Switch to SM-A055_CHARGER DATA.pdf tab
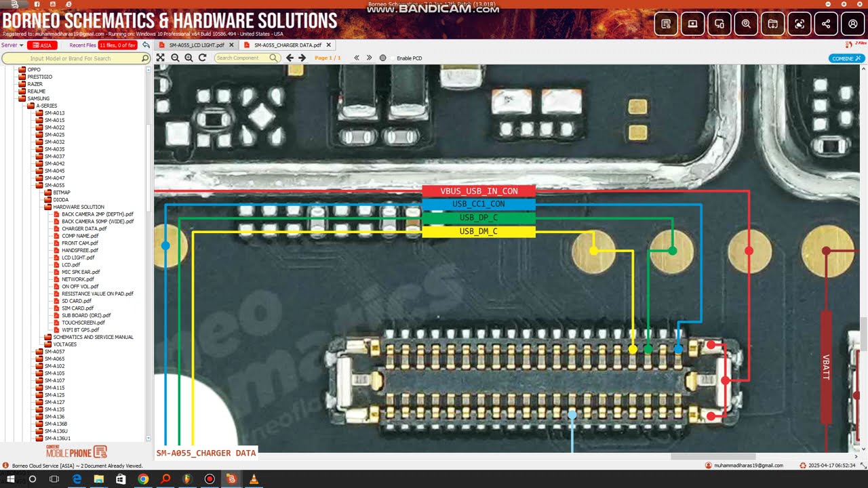This screenshot has width=868, height=488. 288,45
